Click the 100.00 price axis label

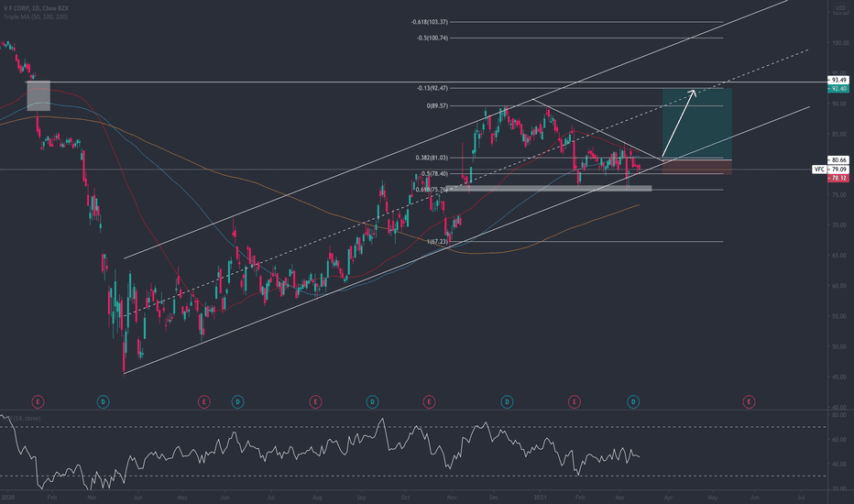pos(839,43)
